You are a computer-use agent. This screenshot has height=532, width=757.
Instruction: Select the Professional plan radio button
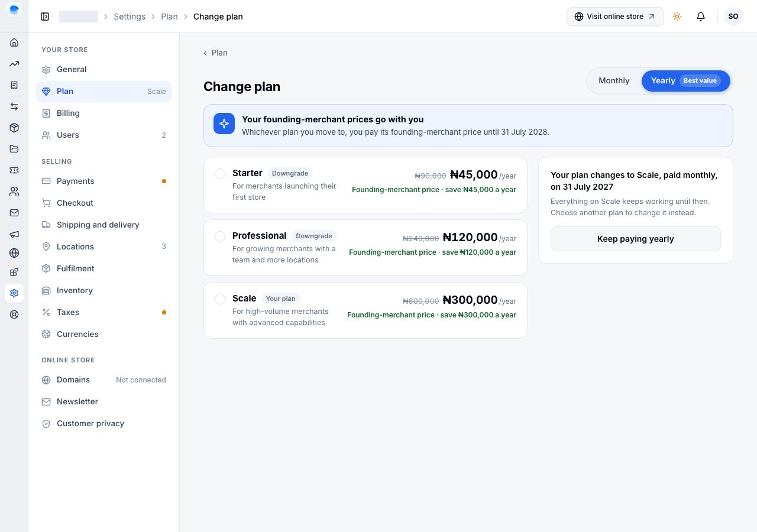220,236
